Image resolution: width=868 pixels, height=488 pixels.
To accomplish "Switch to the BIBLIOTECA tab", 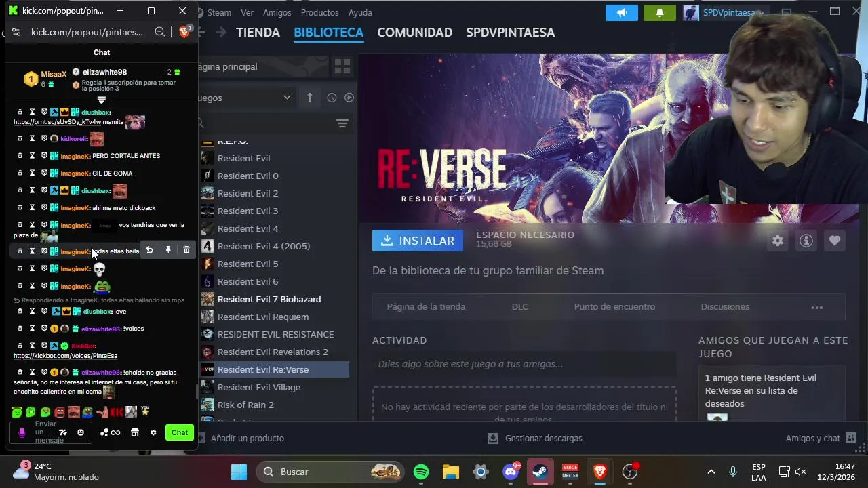I will click(x=329, y=32).
